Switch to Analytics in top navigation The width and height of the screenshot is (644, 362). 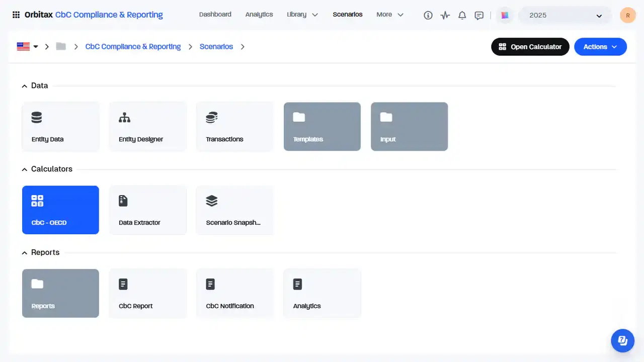point(259,15)
